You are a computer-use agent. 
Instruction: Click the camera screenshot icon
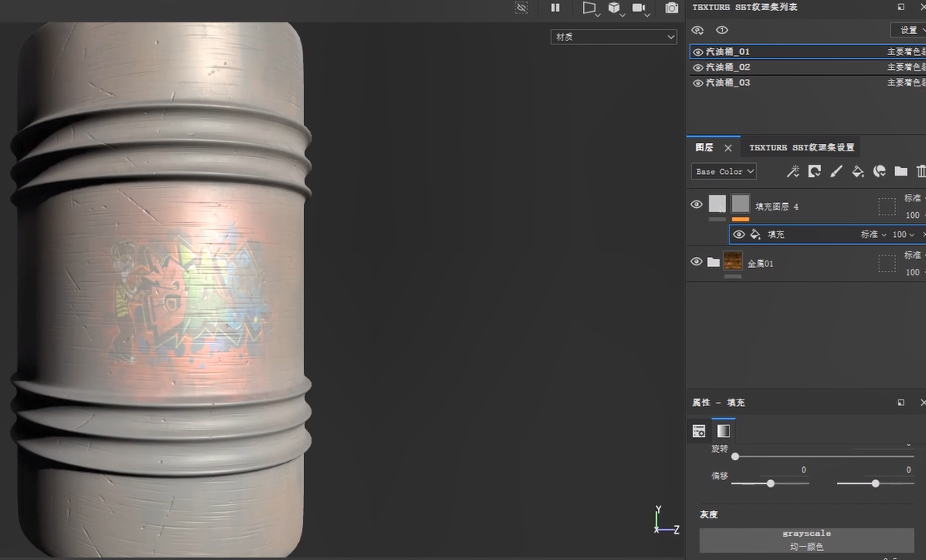pos(671,8)
